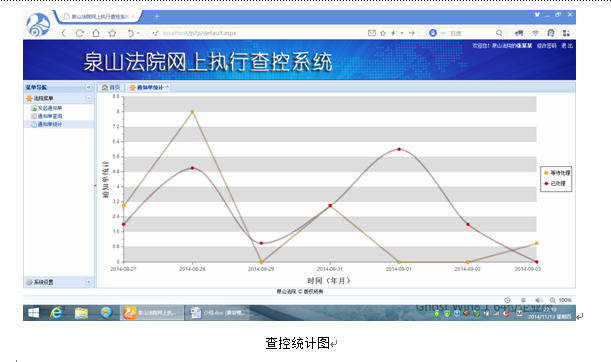611x362 pixels.
Task: Close the 通知单统计 tab
Action: (167, 87)
